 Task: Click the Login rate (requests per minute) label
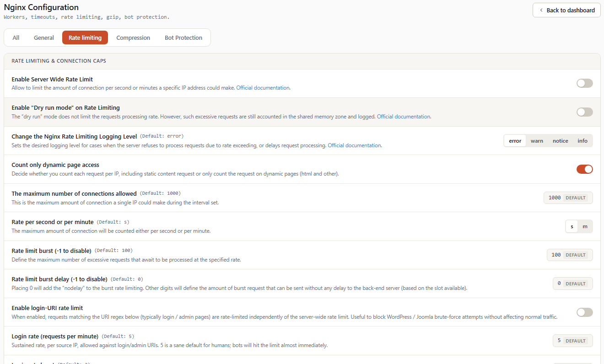pos(55,336)
